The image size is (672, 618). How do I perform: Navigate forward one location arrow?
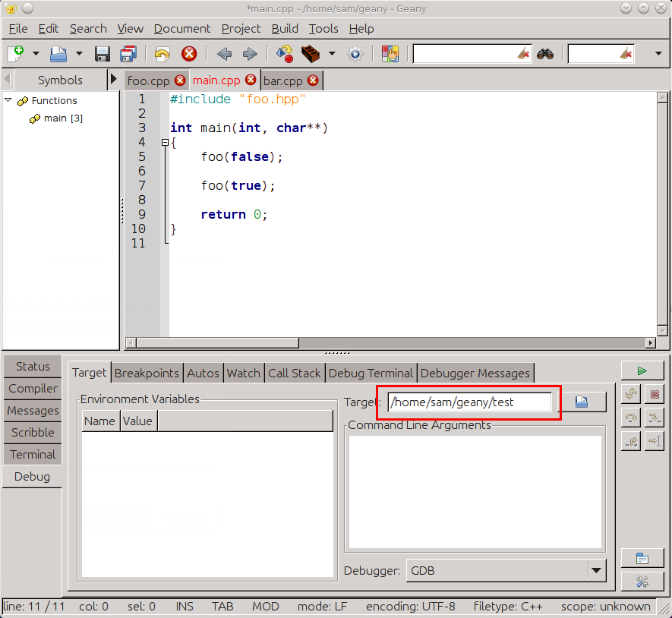coord(250,54)
